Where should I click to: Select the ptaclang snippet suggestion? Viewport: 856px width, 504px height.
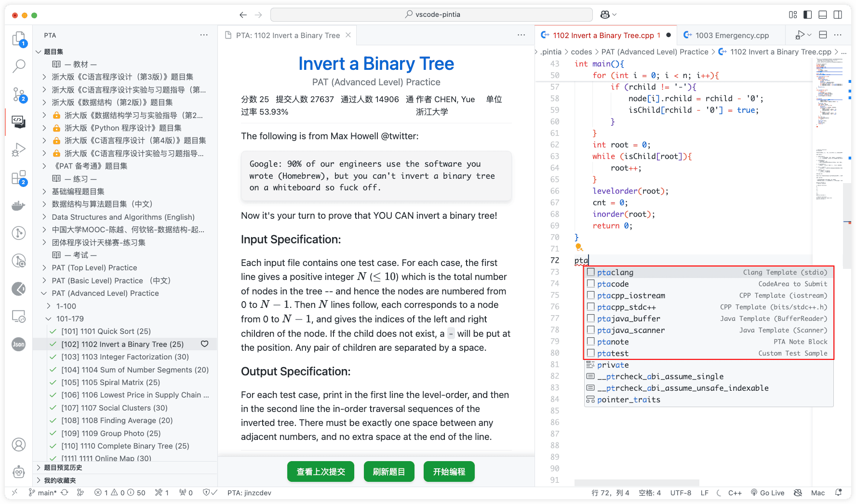point(709,272)
